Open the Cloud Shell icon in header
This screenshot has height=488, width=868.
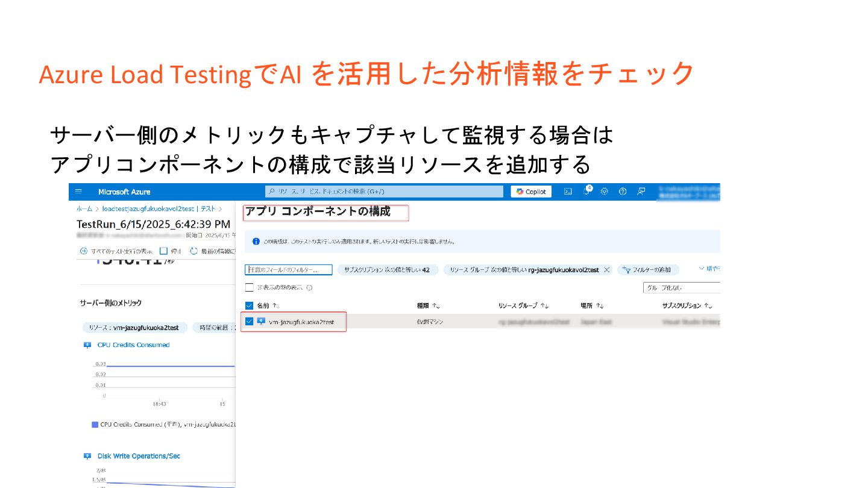click(x=568, y=192)
